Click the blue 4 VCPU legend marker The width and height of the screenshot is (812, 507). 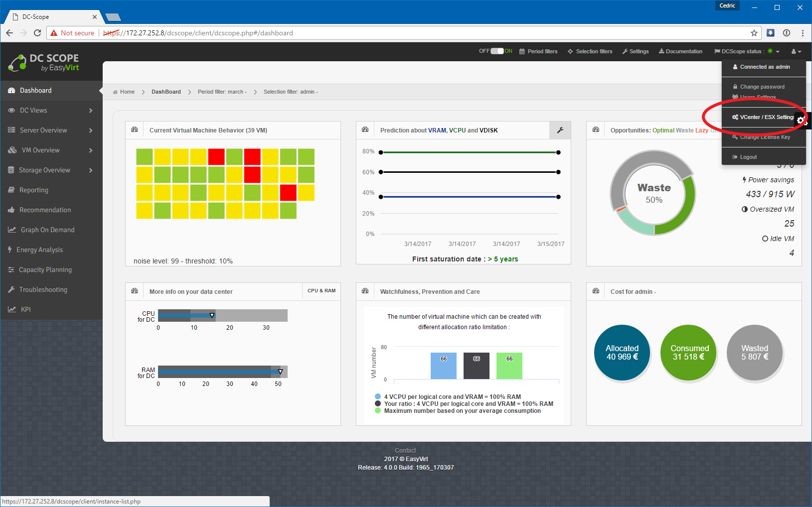click(378, 397)
